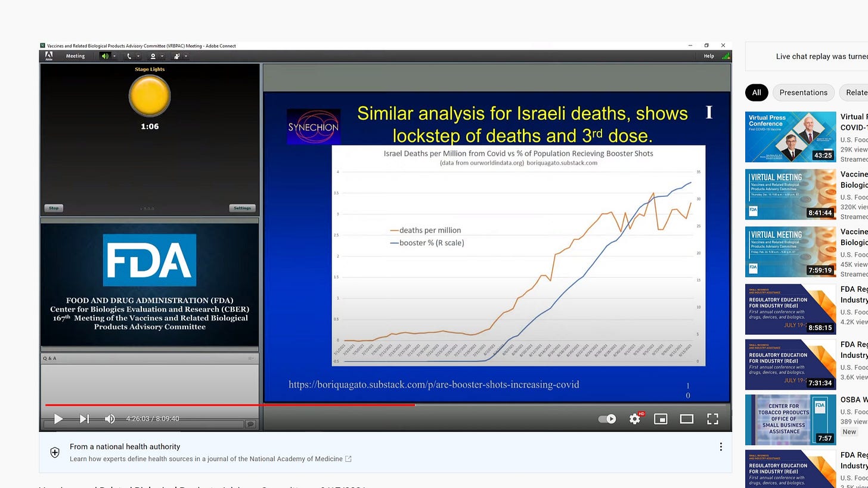Open the 8:41:44 Virtual Meeting thumbnail
The width and height of the screenshot is (868, 488).
pos(790,194)
